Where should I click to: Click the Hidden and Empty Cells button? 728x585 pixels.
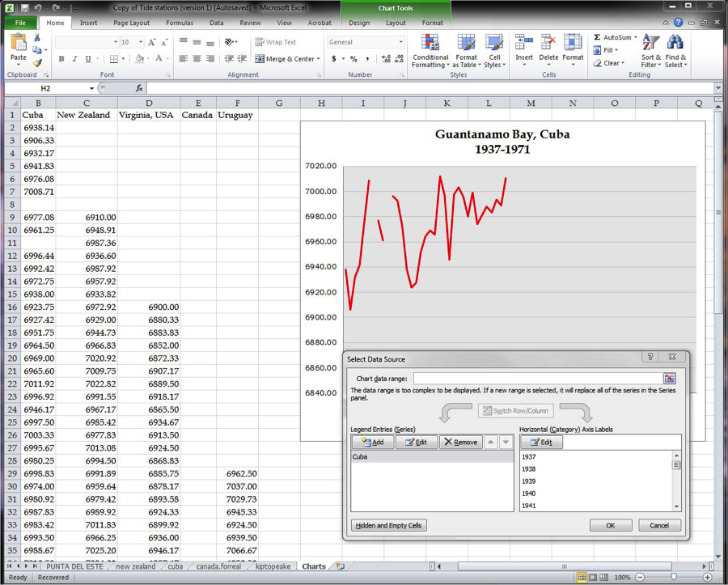(388, 526)
